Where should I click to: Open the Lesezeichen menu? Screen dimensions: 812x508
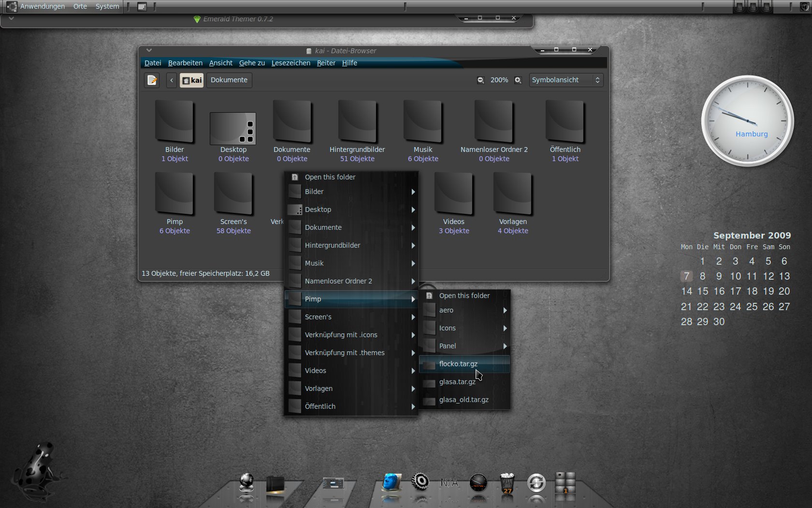coord(291,63)
